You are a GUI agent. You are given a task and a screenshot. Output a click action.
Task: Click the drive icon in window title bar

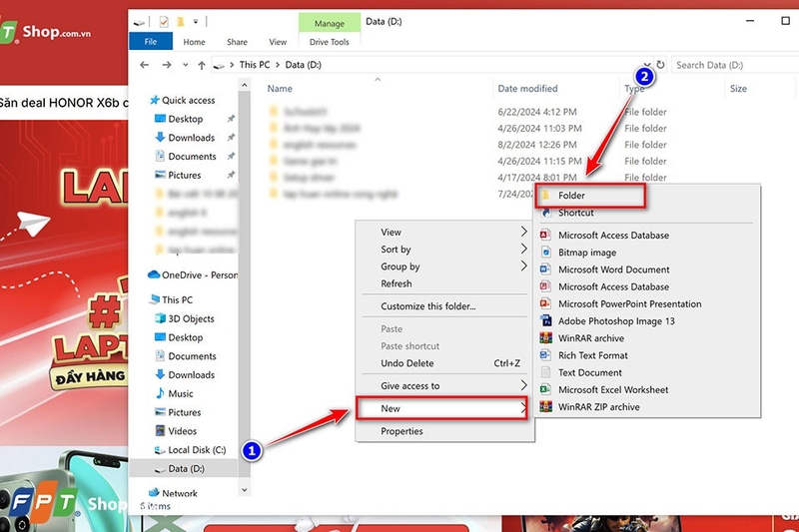coord(139,22)
